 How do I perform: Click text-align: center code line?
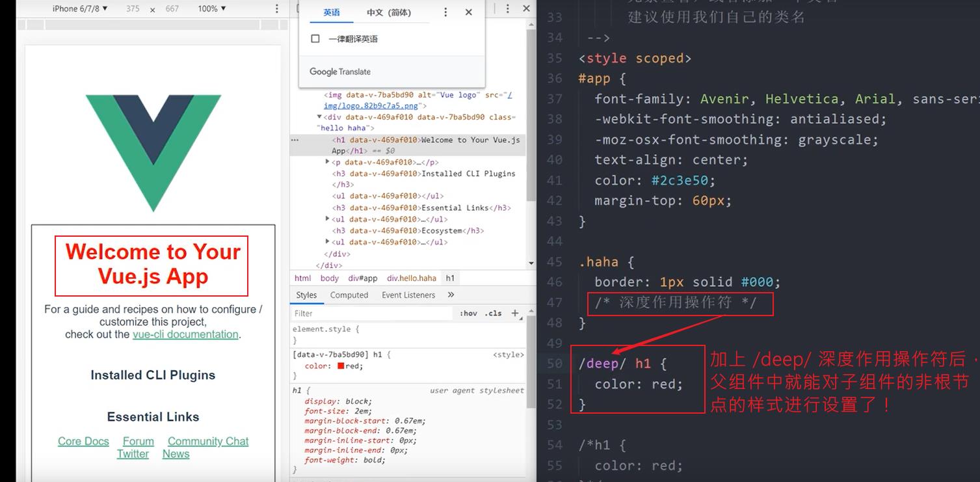[x=671, y=160]
